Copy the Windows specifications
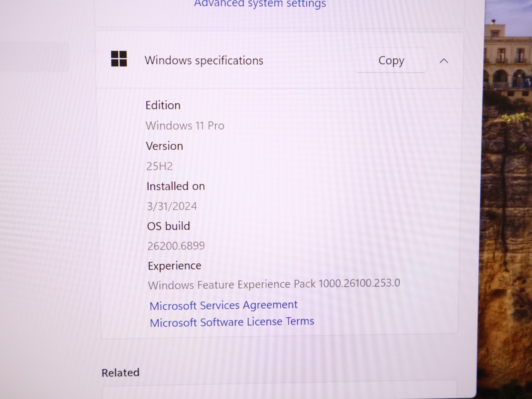 391,60
